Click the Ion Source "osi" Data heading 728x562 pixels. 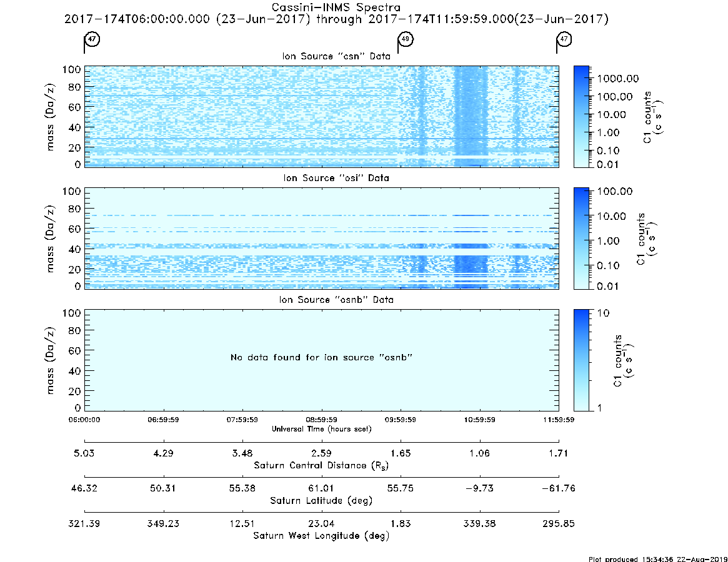(x=336, y=178)
